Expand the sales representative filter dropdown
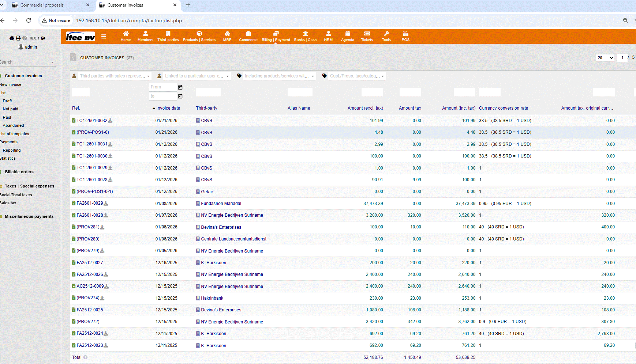636x364 pixels. pos(113,76)
